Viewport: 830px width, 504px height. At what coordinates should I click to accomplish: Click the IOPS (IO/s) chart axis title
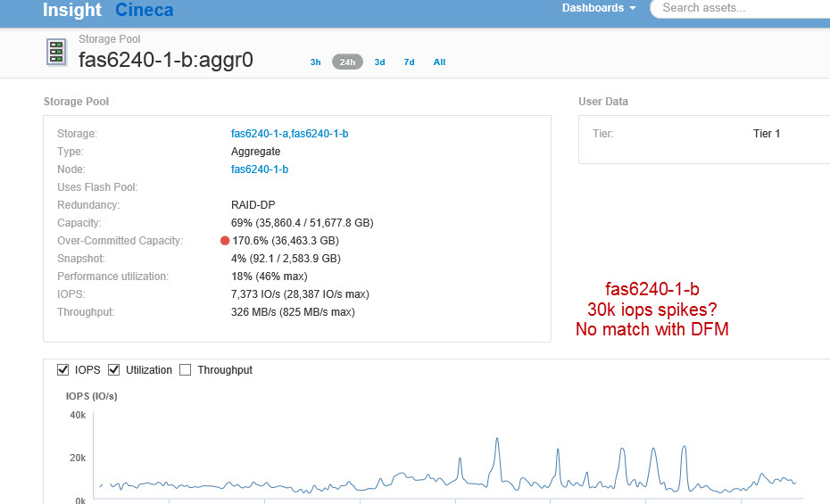92,396
